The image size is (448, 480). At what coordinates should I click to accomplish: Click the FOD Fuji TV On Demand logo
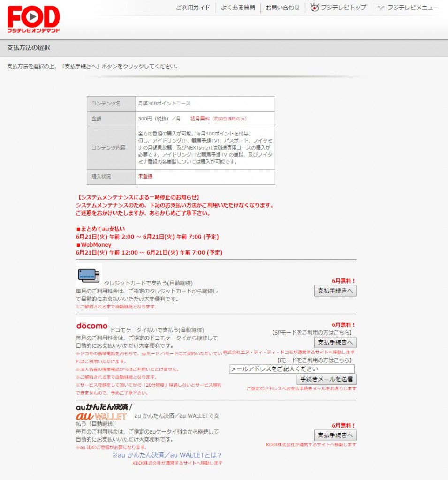[x=33, y=20]
